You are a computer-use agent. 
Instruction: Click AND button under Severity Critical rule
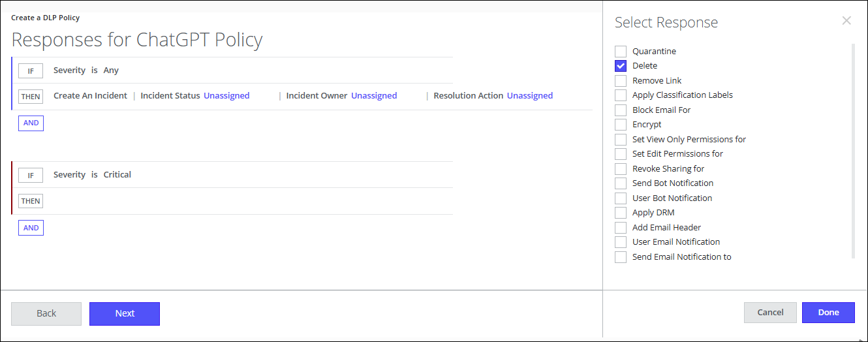(31, 228)
